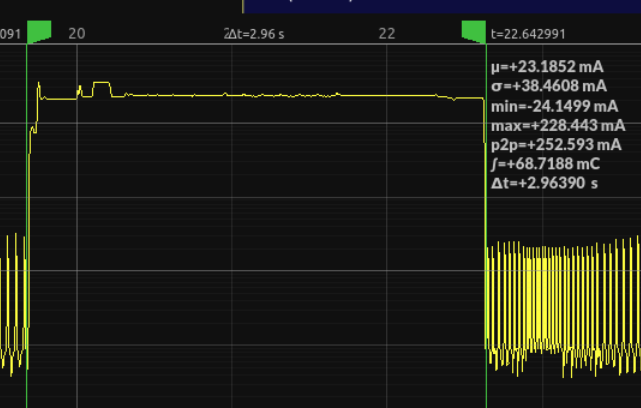Click the right green marker flag

click(473, 31)
